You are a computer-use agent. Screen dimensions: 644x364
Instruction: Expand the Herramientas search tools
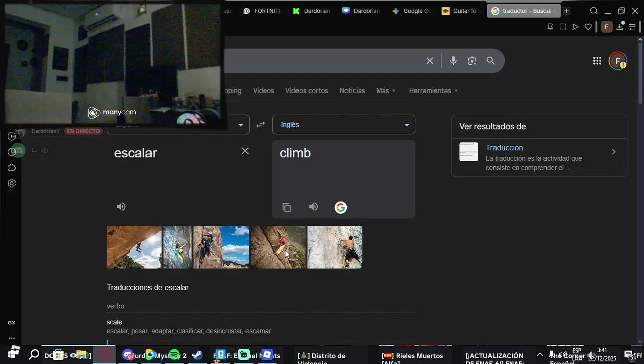click(x=433, y=90)
